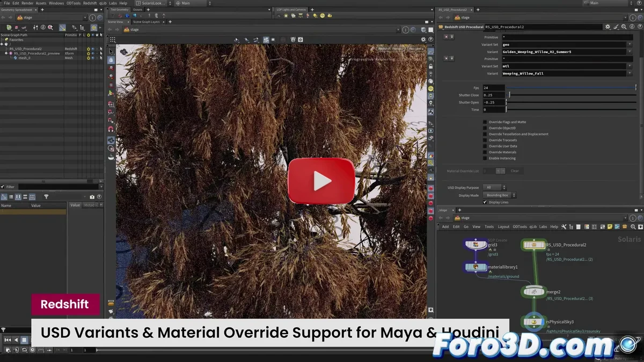Open the Redshift menu in the menu bar

point(90,3)
